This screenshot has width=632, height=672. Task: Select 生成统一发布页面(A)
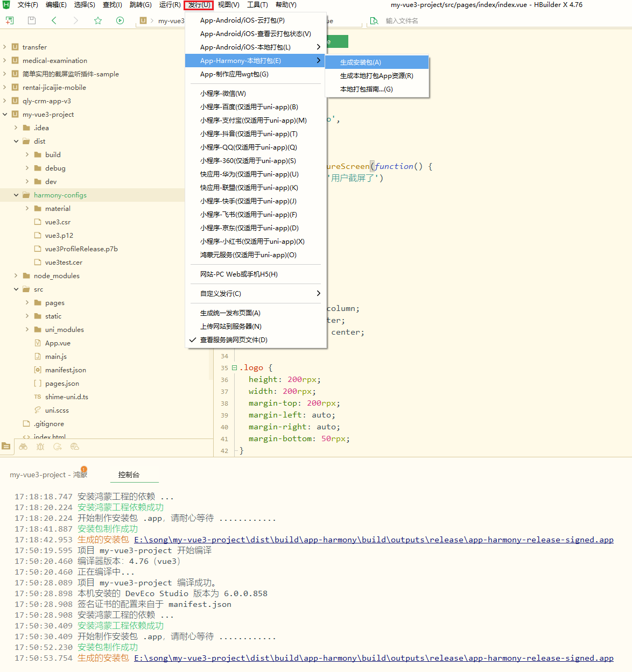tap(256, 313)
